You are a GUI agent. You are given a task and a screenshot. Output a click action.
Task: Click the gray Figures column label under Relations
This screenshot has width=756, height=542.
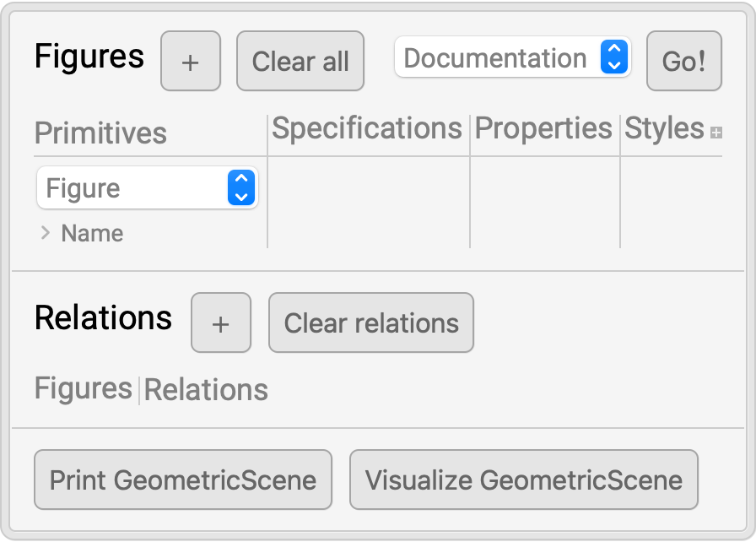click(84, 389)
